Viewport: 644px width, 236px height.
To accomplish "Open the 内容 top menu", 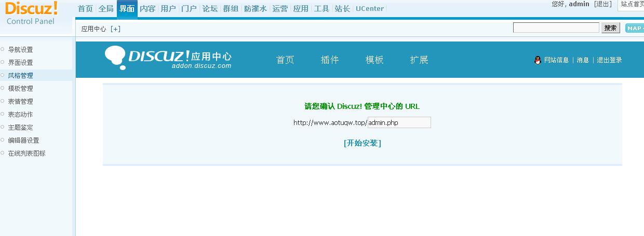I will click(147, 9).
